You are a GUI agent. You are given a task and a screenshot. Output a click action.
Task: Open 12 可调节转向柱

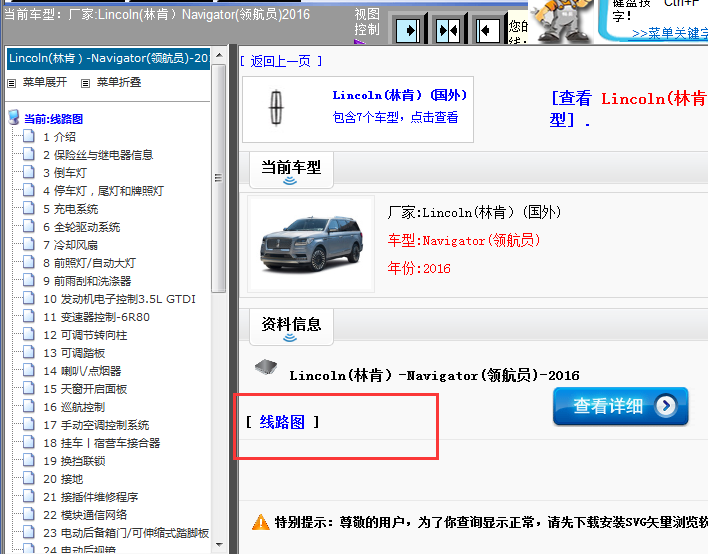[x=85, y=335]
